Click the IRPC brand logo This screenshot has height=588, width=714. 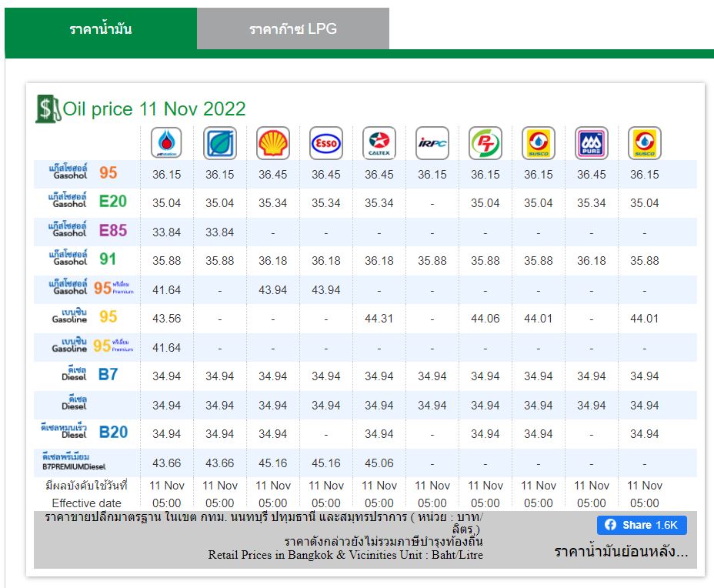432,143
